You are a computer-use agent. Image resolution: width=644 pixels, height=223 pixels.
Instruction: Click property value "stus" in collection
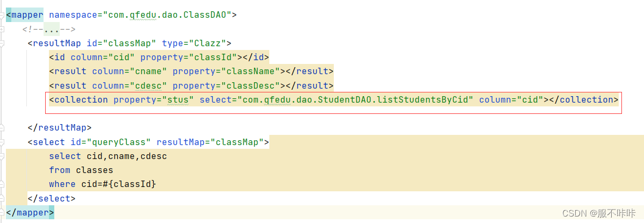[178, 100]
